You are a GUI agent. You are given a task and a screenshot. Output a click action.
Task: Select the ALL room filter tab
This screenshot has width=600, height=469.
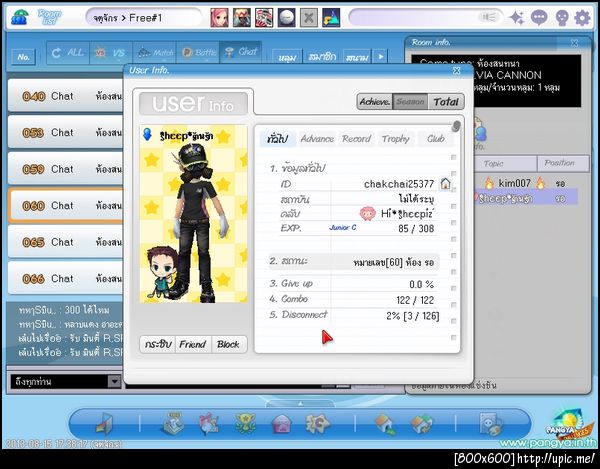pyautogui.click(x=68, y=53)
